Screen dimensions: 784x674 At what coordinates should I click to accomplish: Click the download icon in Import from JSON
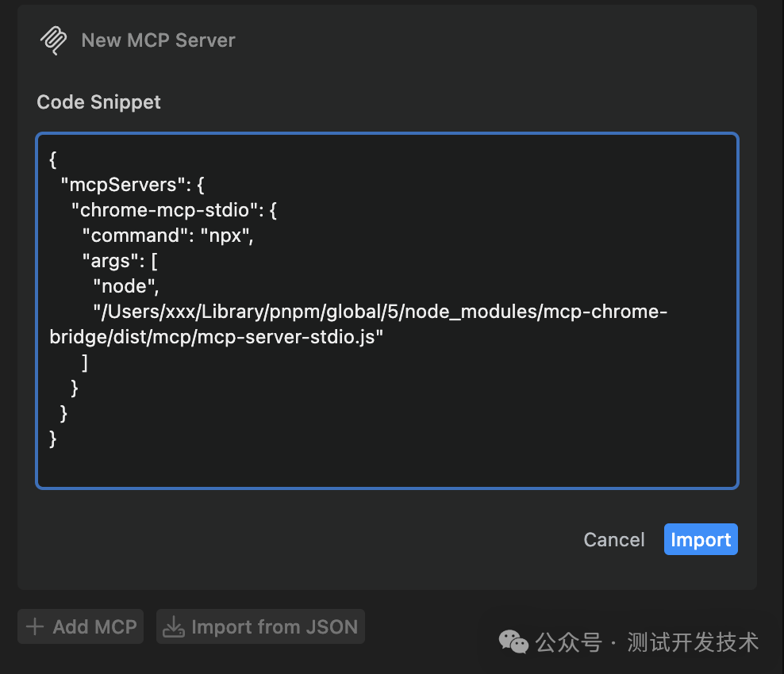point(174,626)
